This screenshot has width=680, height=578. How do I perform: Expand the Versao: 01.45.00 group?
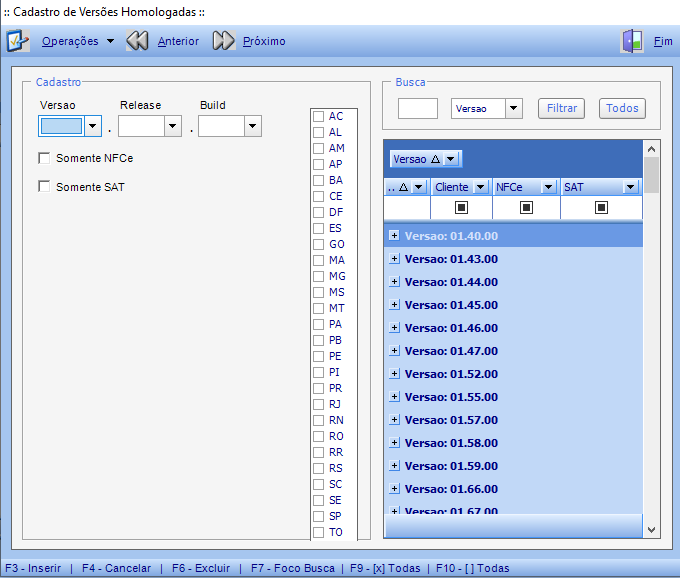[394, 304]
